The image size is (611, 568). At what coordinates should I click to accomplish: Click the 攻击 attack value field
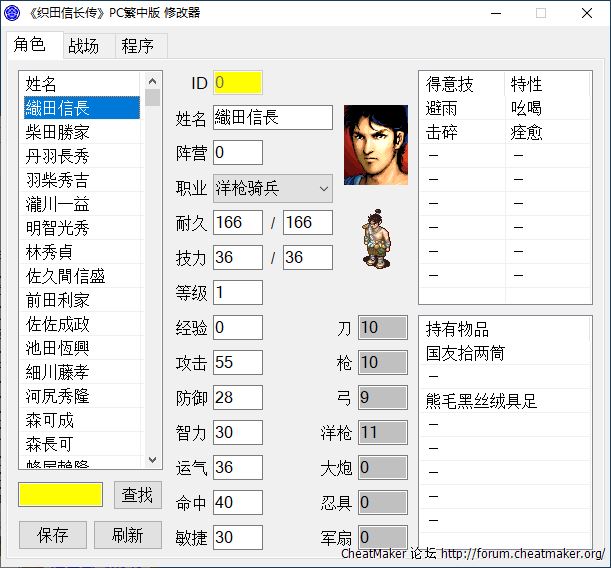pos(238,363)
